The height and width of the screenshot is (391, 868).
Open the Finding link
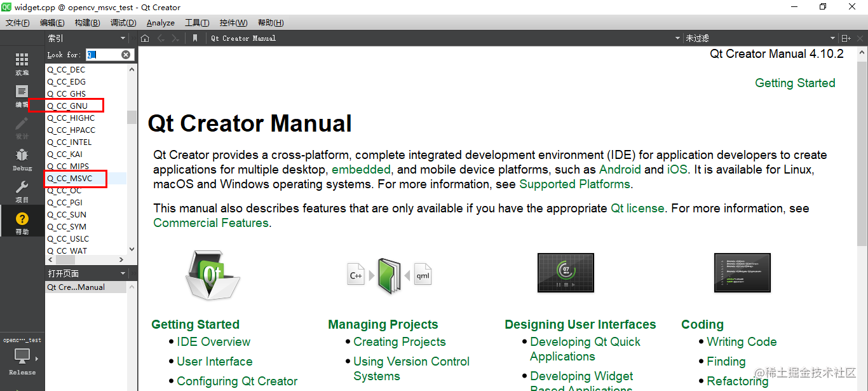click(x=726, y=361)
